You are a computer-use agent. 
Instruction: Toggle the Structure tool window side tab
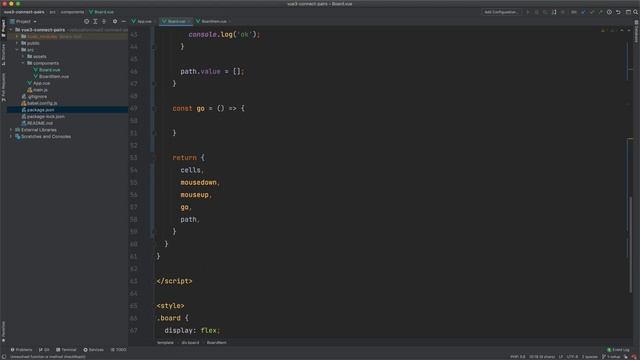[x=3, y=55]
